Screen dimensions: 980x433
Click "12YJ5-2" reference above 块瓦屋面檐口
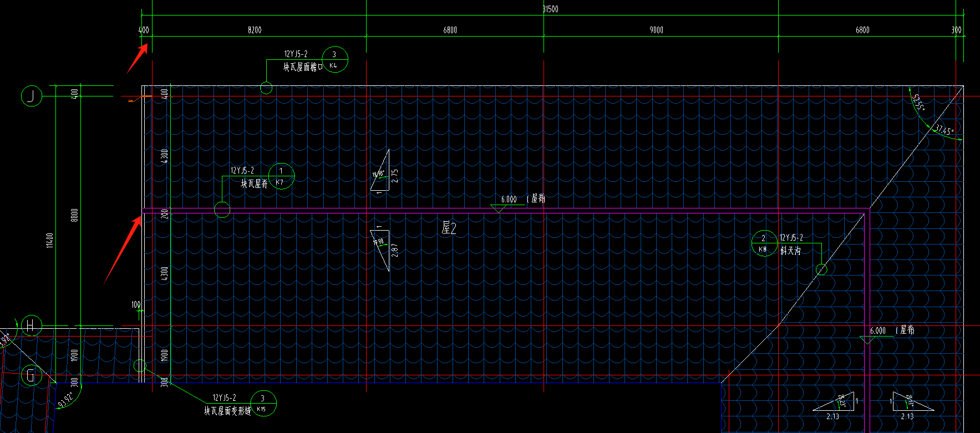tap(296, 54)
